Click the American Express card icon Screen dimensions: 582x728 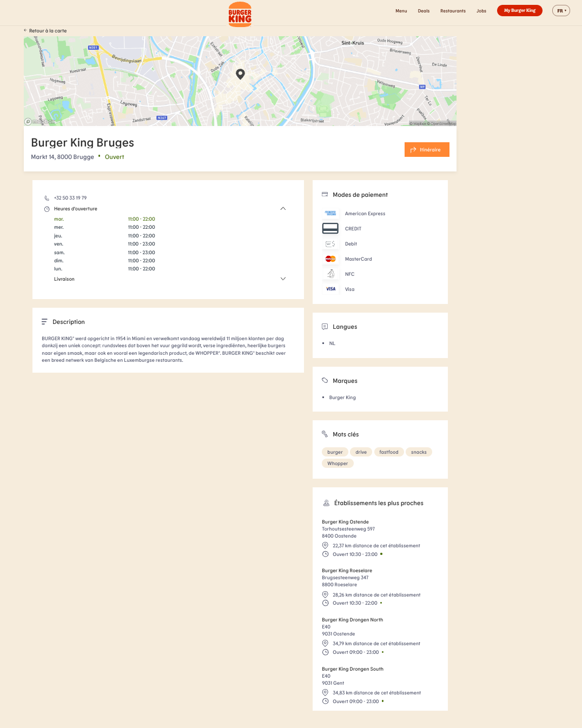pos(330,213)
